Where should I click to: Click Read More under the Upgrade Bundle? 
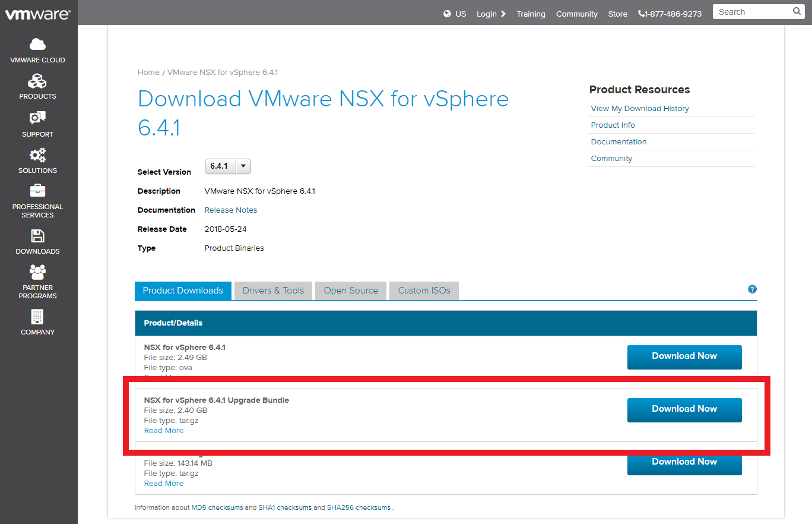pos(163,430)
